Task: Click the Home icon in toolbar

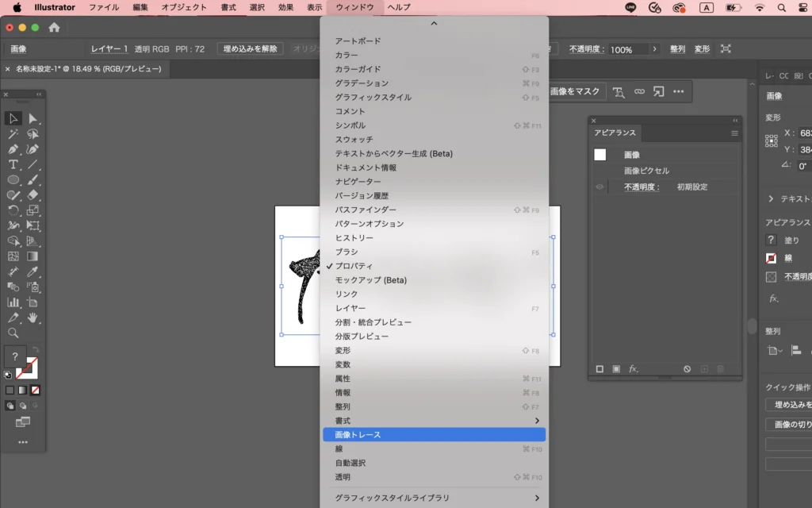Action: pyautogui.click(x=54, y=27)
